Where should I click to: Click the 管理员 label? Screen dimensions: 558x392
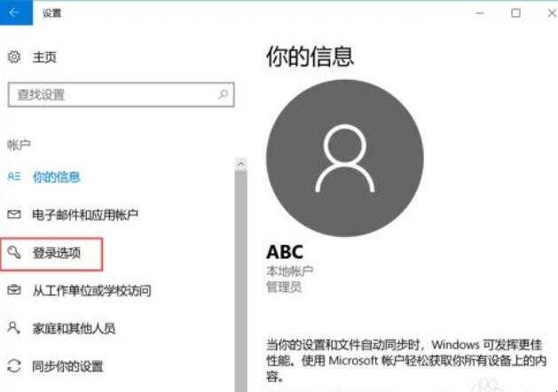point(284,286)
